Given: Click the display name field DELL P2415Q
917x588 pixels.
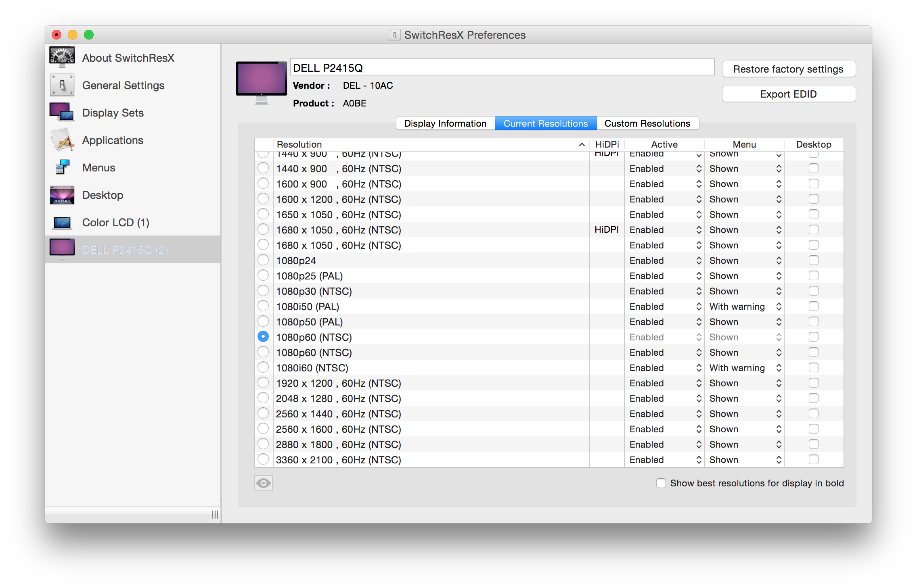Looking at the screenshot, I should 502,67.
